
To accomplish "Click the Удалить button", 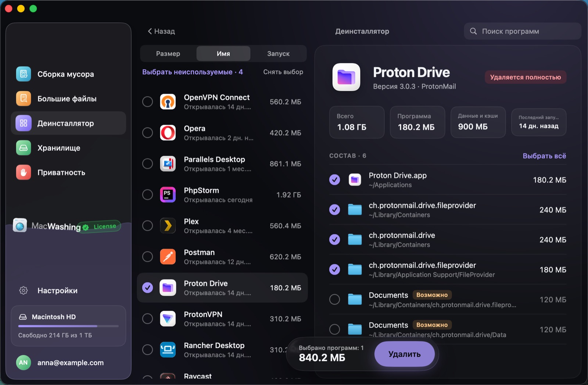I will (x=405, y=354).
